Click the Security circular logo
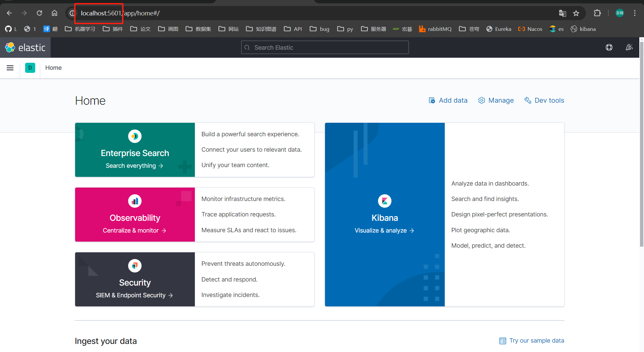Image resolution: width=644 pixels, height=352 pixels. (x=135, y=266)
